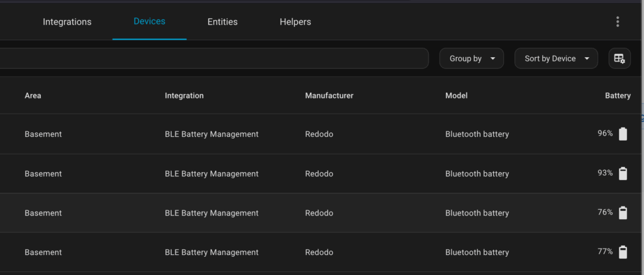The image size is (644, 275).
Task: Open the Helpers tab
Action: (x=296, y=22)
